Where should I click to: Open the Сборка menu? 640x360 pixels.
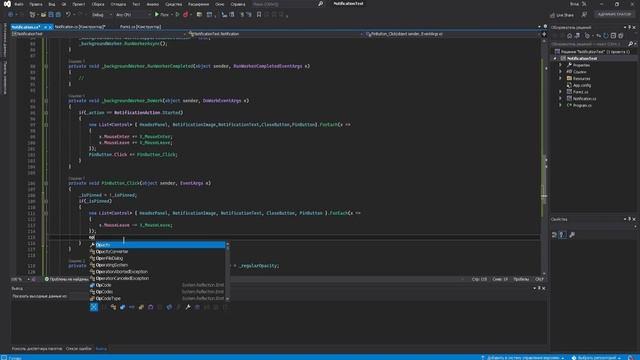(98, 4)
